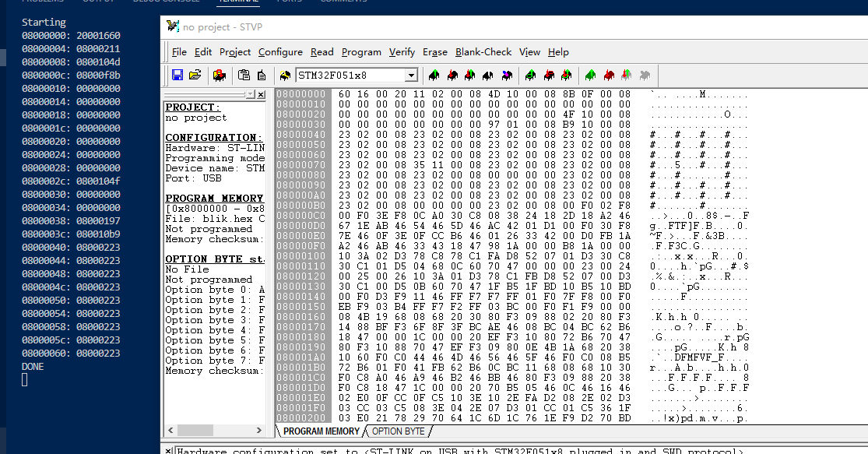
Task: Open the Program menu
Action: click(x=361, y=52)
